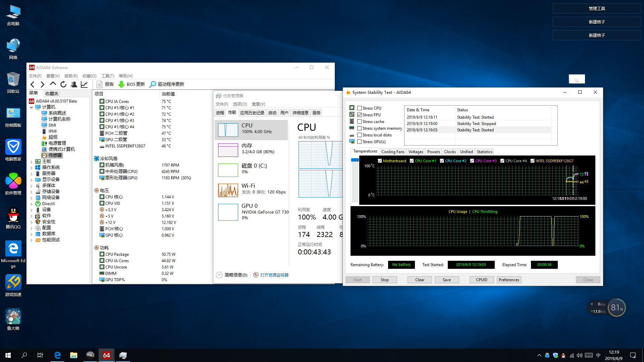Toggle INTEL SSDPEBKF128G7 graph checkbox

[x=533, y=161]
